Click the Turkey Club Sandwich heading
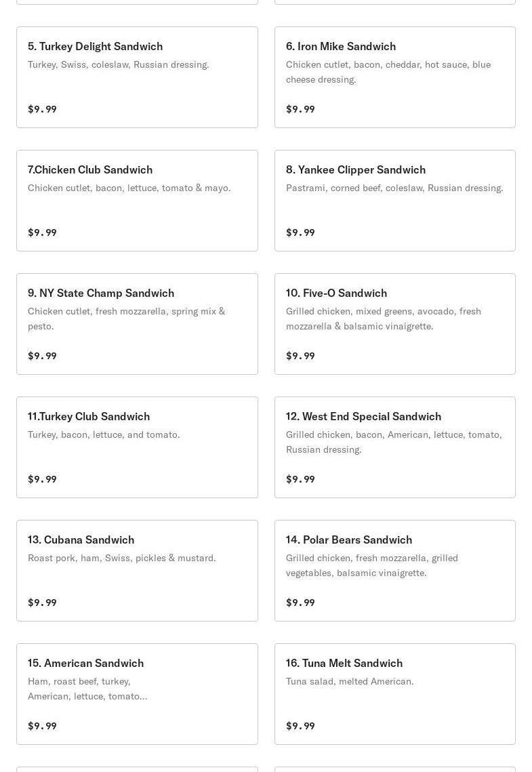Screen dimensions: 532x772 click(89, 416)
